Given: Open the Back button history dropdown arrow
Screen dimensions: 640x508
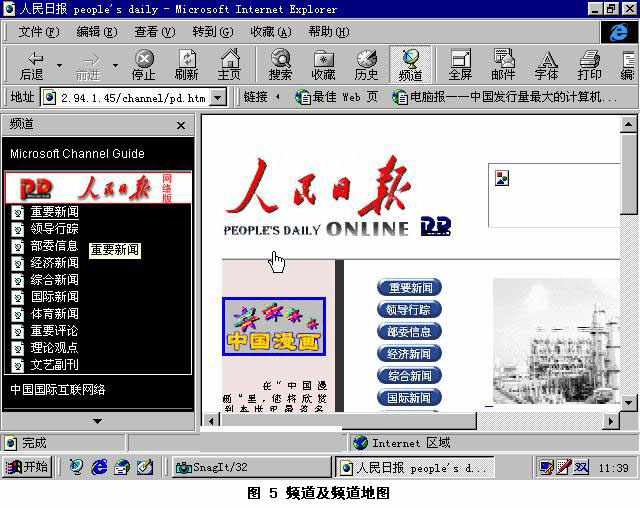Looking at the screenshot, I should point(60,65).
